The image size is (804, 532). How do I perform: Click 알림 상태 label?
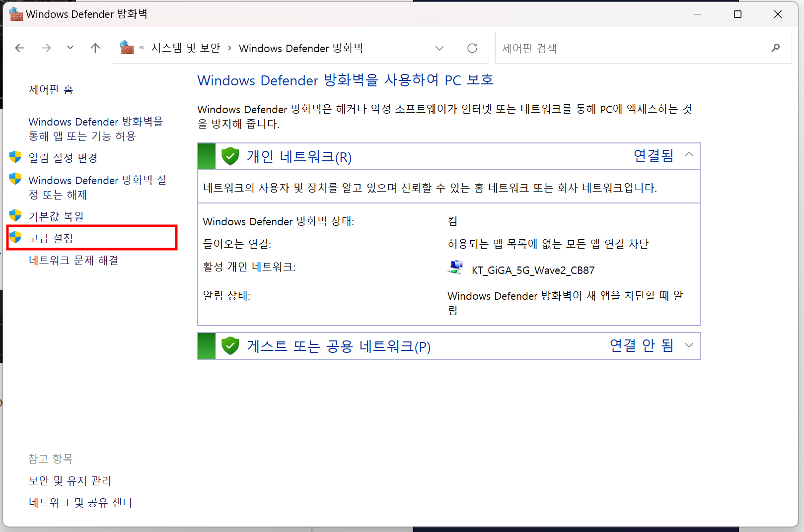[x=226, y=296]
